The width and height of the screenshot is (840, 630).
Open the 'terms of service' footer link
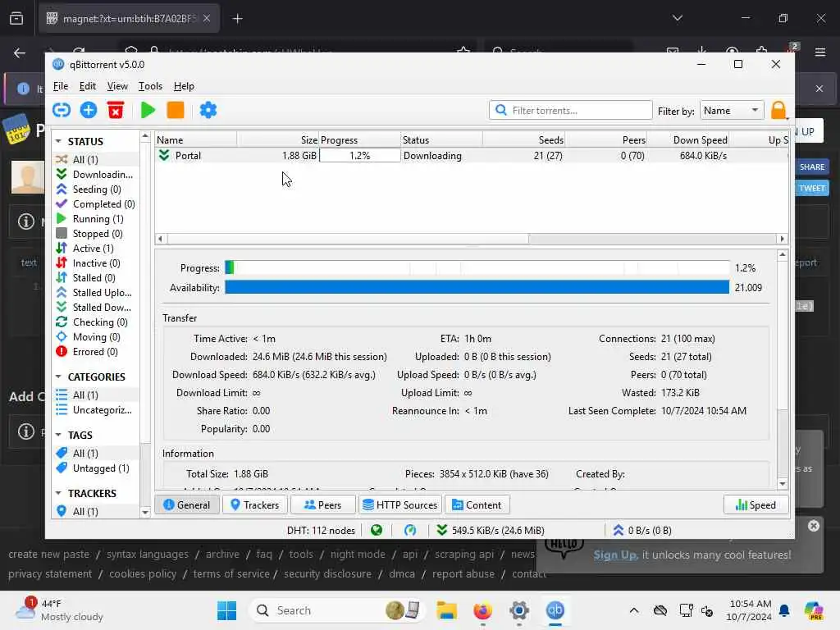(231, 573)
